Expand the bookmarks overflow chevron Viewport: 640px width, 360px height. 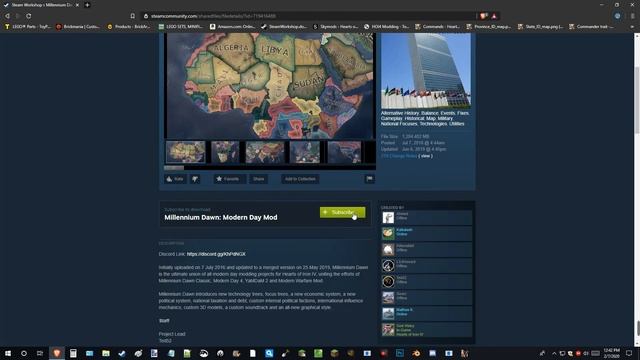632,27
